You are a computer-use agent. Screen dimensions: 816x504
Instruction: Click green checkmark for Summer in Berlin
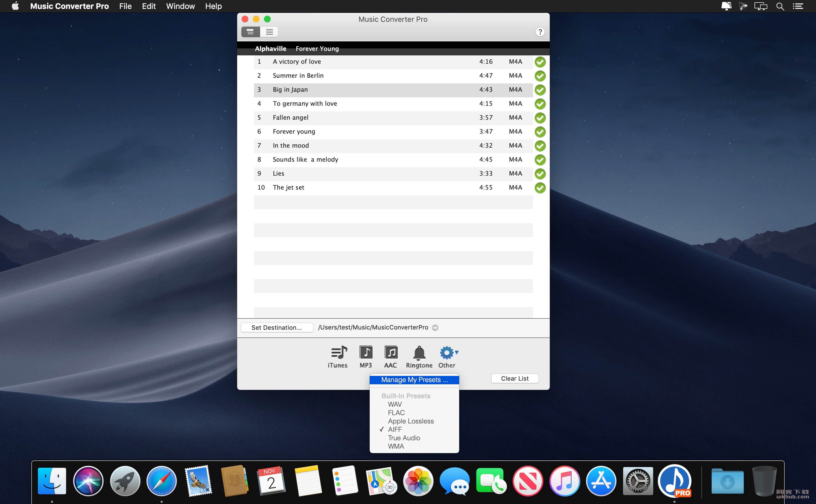click(x=540, y=76)
